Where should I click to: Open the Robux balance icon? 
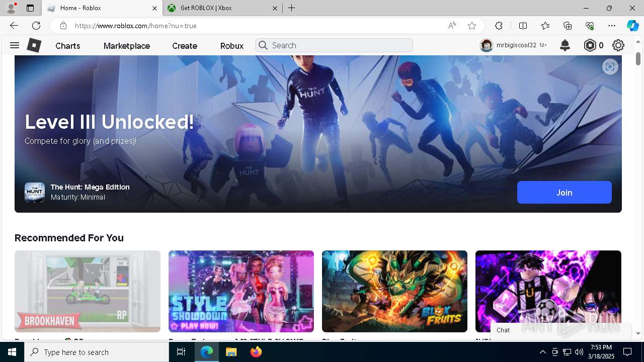(x=590, y=45)
